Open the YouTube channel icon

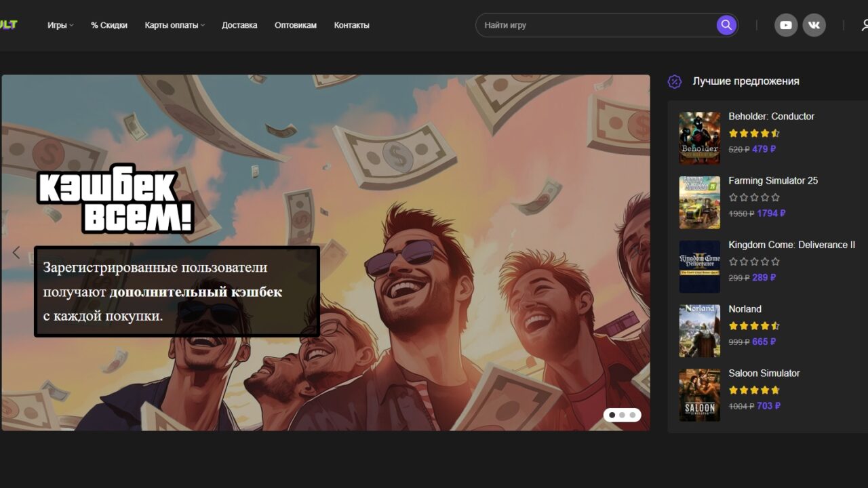[x=786, y=25]
